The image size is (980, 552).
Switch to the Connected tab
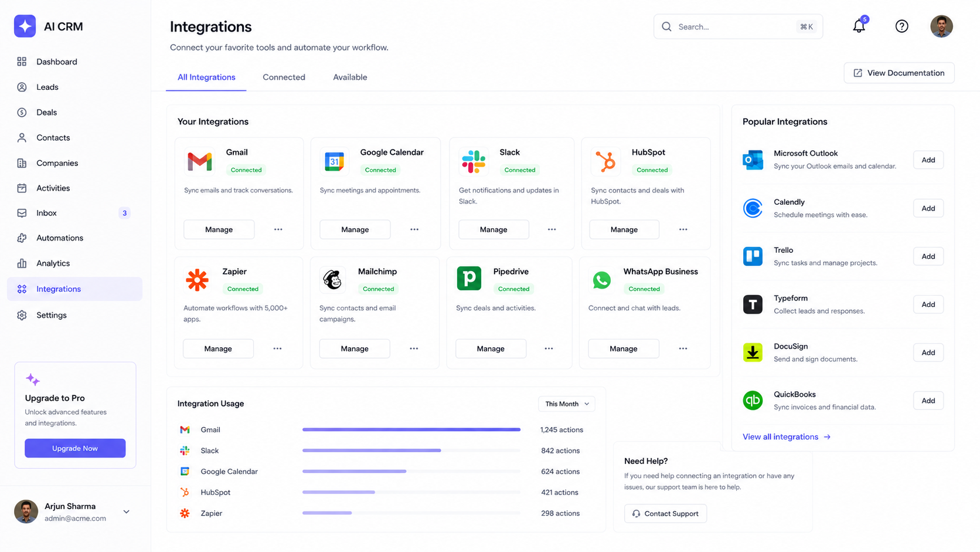pos(284,77)
